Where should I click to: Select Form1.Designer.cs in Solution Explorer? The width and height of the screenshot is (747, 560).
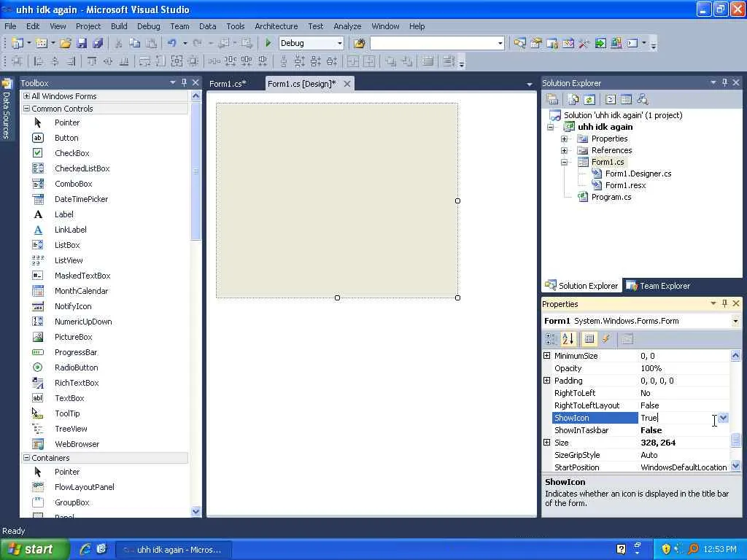[638, 174]
